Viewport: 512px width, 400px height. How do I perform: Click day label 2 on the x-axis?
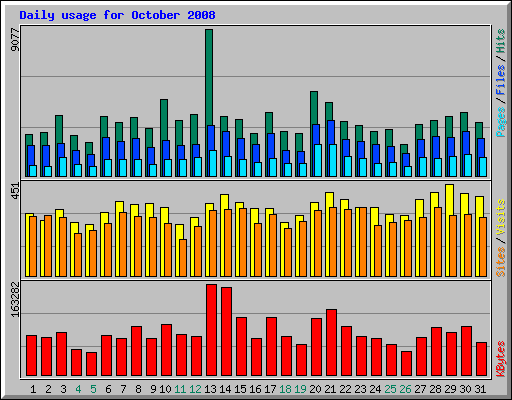tap(48, 389)
